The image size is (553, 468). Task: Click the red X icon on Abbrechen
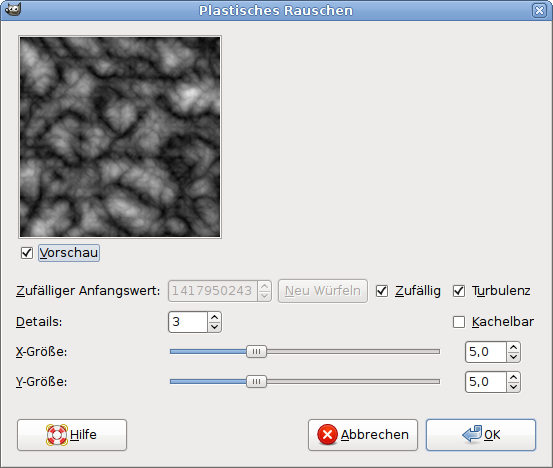tap(327, 434)
